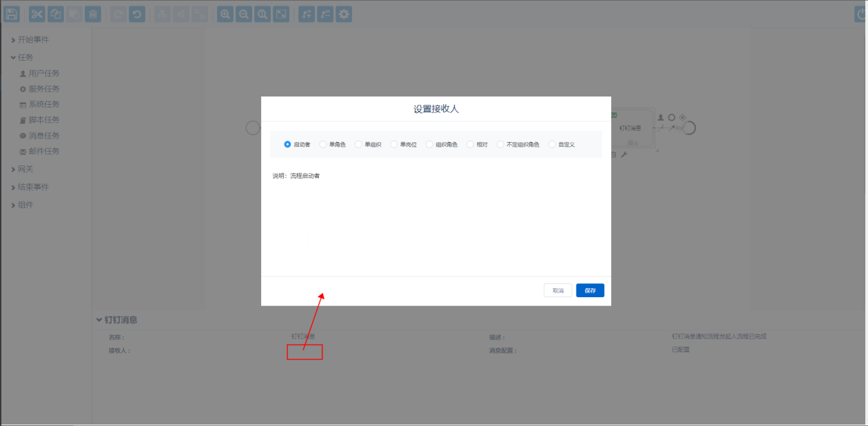Select the 单组织 radio option
Image resolution: width=868 pixels, height=426 pixels.
(358, 145)
